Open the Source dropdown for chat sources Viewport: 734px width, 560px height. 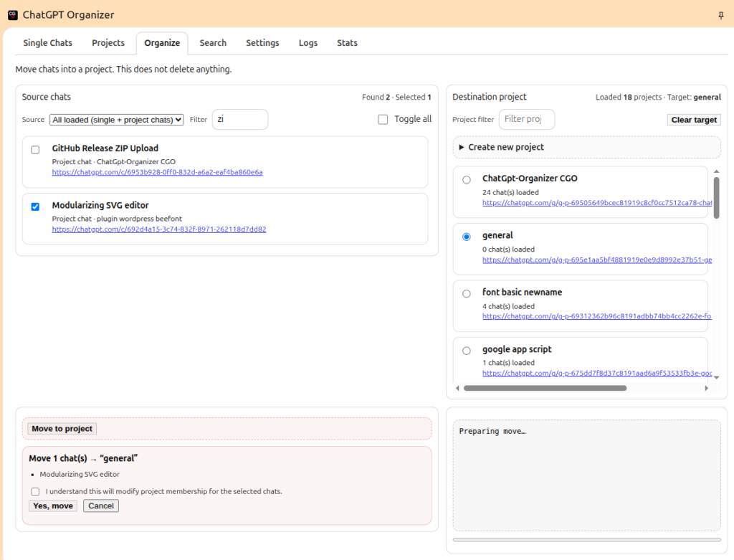[117, 120]
